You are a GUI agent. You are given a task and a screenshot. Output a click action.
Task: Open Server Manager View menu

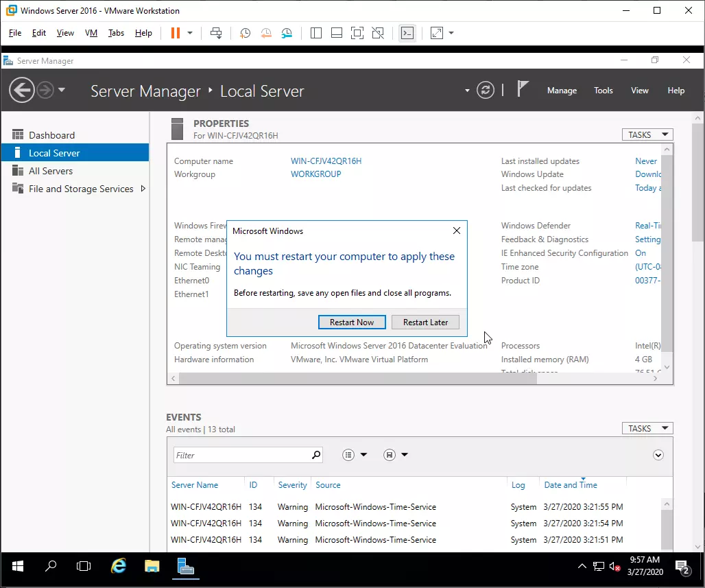pos(639,91)
